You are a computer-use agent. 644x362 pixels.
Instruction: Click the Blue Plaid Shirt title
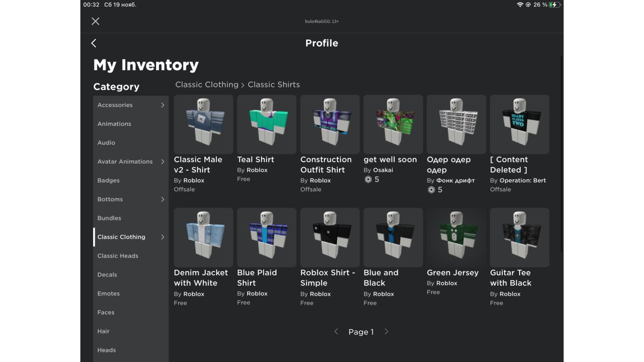[x=257, y=278]
